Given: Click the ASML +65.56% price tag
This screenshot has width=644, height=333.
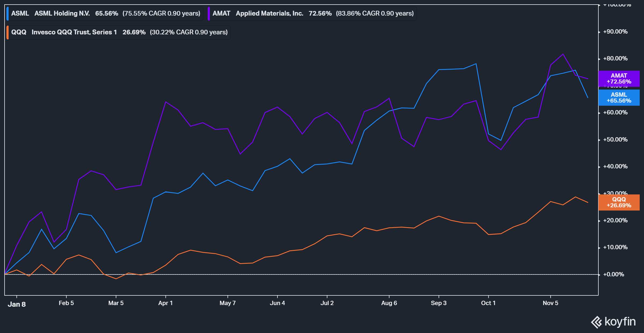Looking at the screenshot, I should pos(619,98).
